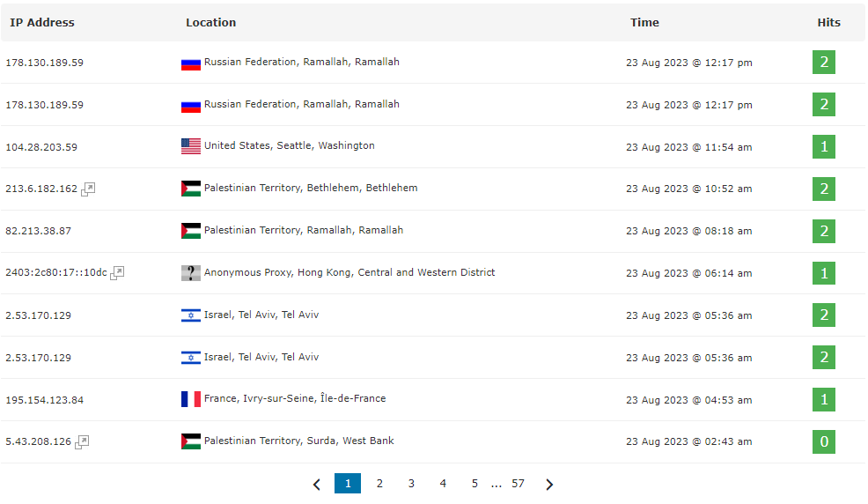Open external link icon beside 2403:2c80:17::10dc
The width and height of the screenshot is (868, 504).
point(117,273)
